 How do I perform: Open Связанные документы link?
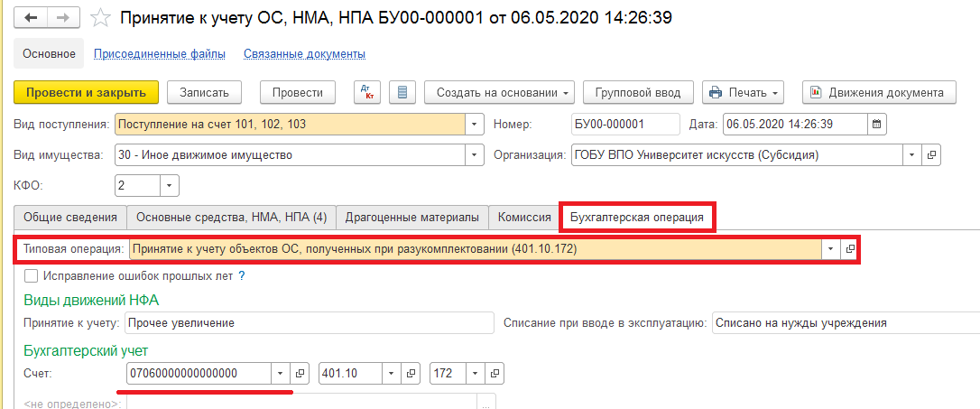click(x=304, y=54)
